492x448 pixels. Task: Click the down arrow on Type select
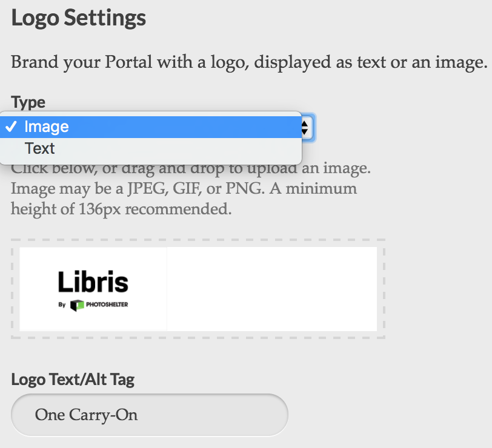coord(304,131)
